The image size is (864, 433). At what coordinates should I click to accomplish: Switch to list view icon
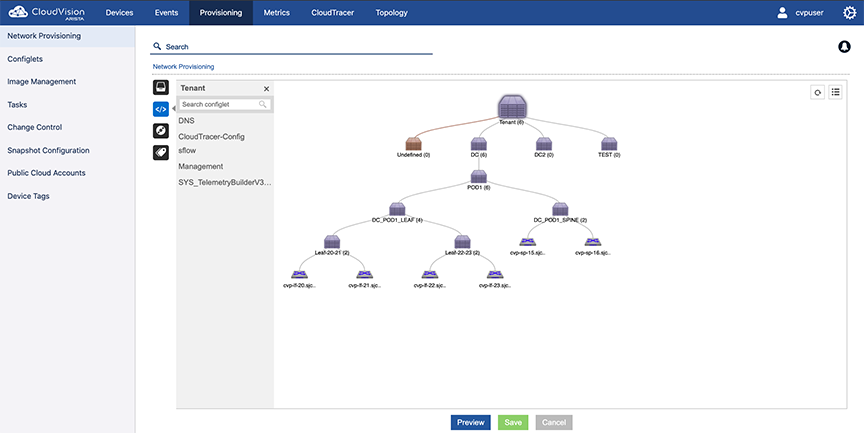point(835,93)
